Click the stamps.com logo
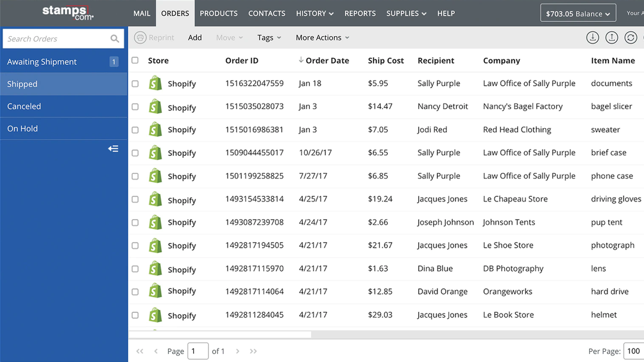This screenshot has width=644, height=362. 67,12
